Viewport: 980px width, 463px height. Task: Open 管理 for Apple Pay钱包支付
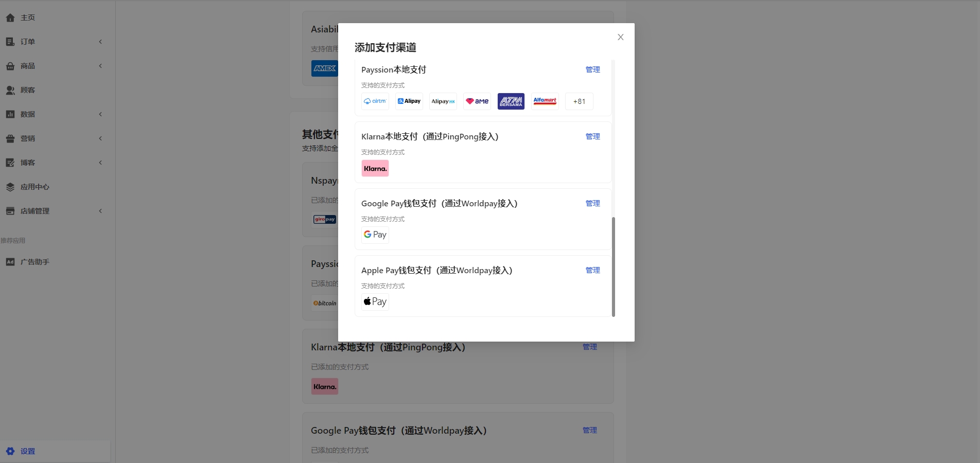pos(593,270)
